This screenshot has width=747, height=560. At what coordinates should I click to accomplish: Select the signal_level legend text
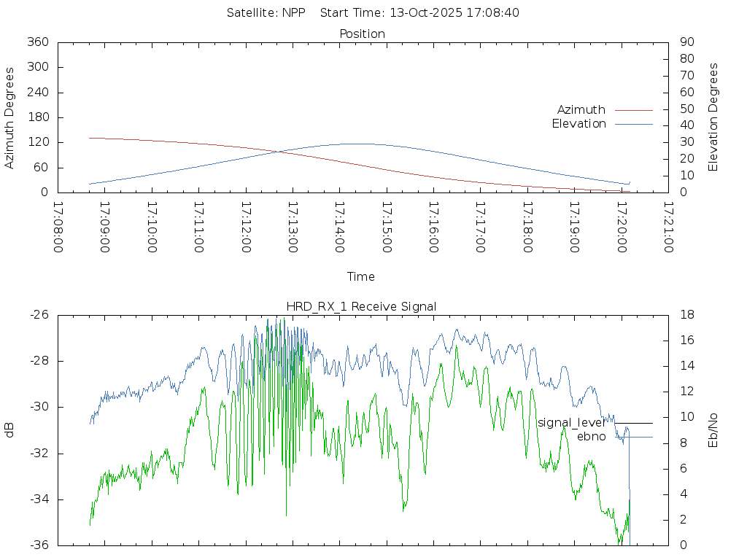(x=570, y=423)
